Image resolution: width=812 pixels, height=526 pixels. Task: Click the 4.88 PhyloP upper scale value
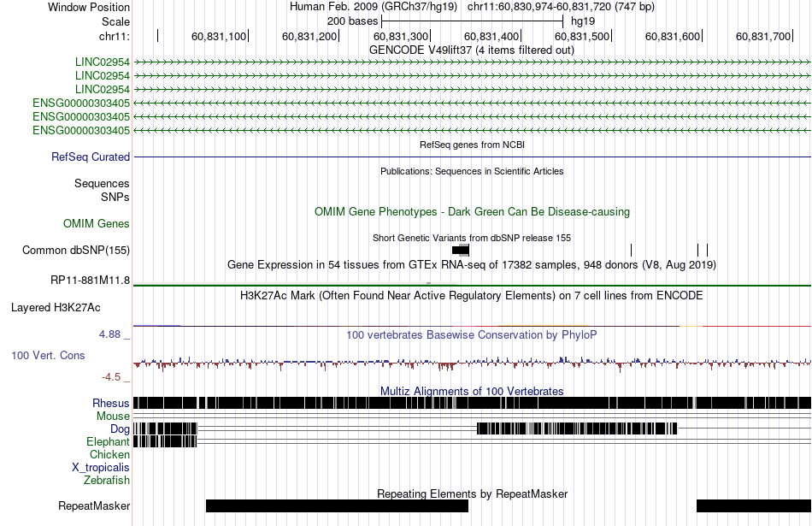coord(109,334)
